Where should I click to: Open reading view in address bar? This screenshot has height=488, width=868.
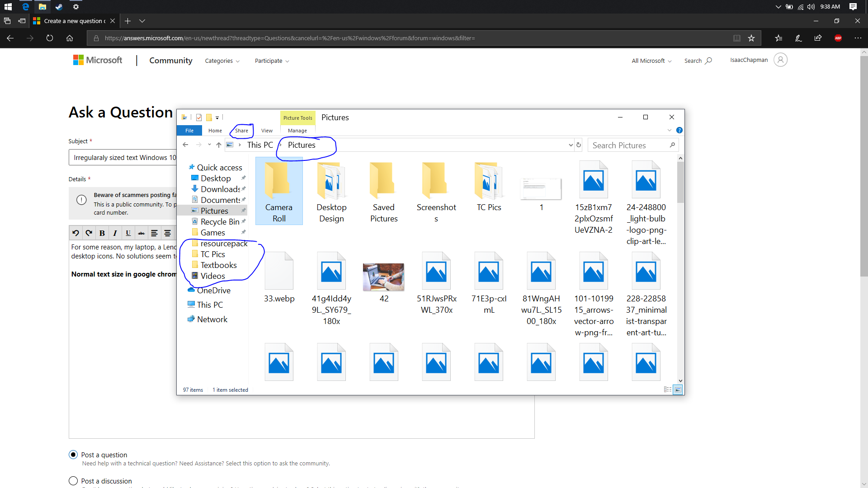(x=737, y=38)
